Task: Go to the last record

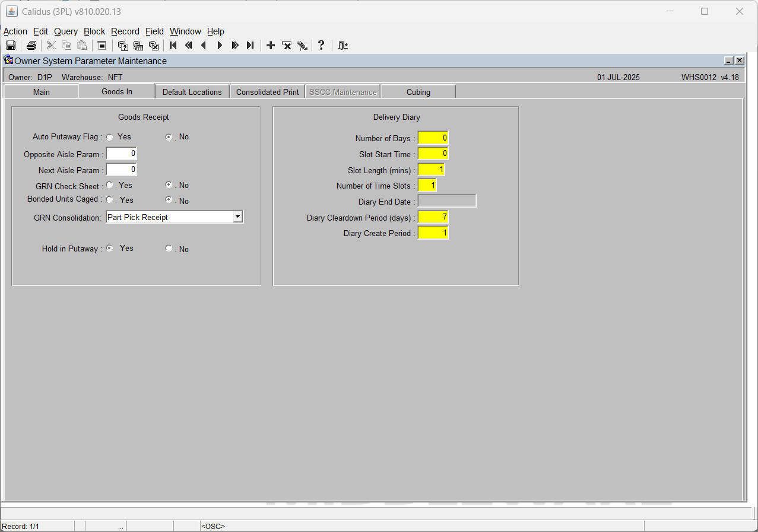Action: coord(250,45)
